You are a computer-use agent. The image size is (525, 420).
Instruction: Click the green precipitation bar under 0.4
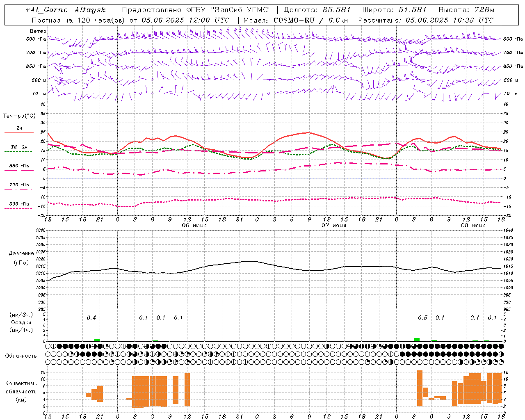point(97,340)
